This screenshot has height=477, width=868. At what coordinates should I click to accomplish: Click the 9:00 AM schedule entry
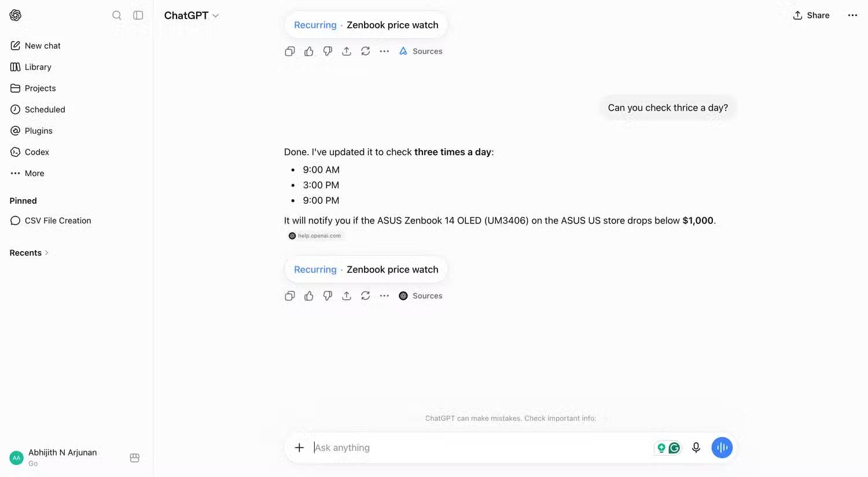[321, 170]
